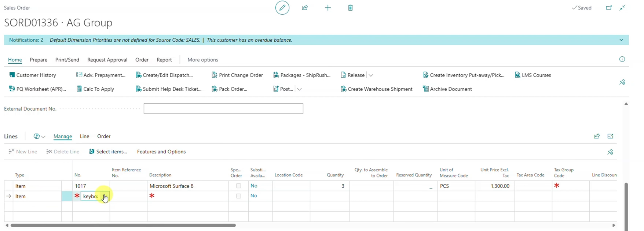Image resolution: width=644 pixels, height=231 pixels.
Task: Expand the notifications bar chevron
Action: coord(621,40)
